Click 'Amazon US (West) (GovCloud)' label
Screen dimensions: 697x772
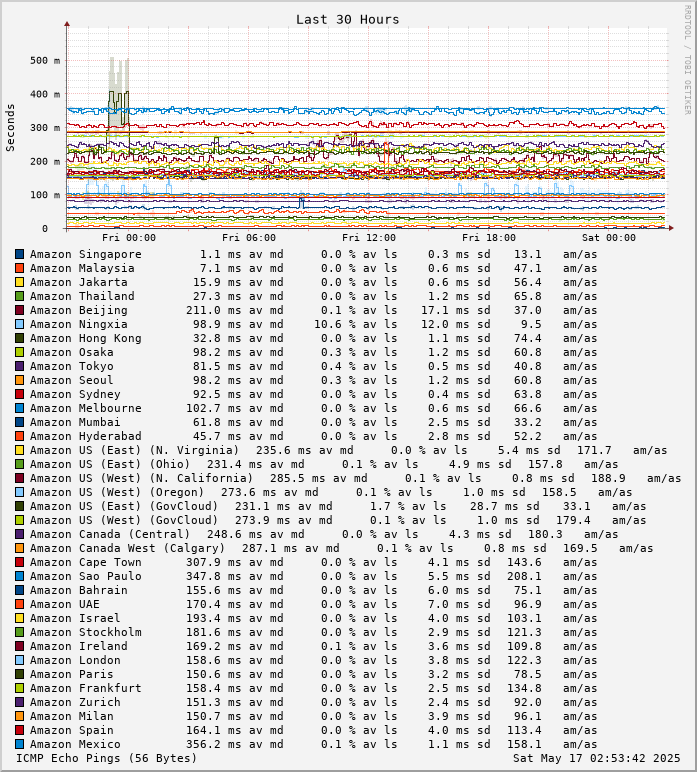point(124,520)
